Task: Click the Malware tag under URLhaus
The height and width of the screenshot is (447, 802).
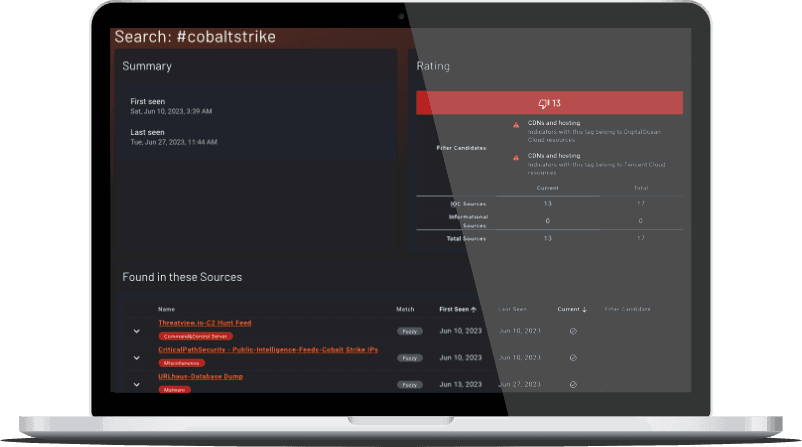Action: tap(174, 390)
